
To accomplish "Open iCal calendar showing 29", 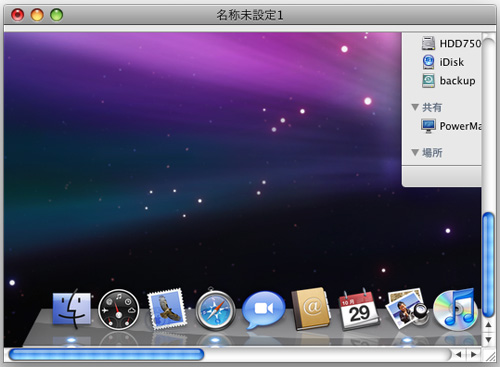I will pos(359,310).
